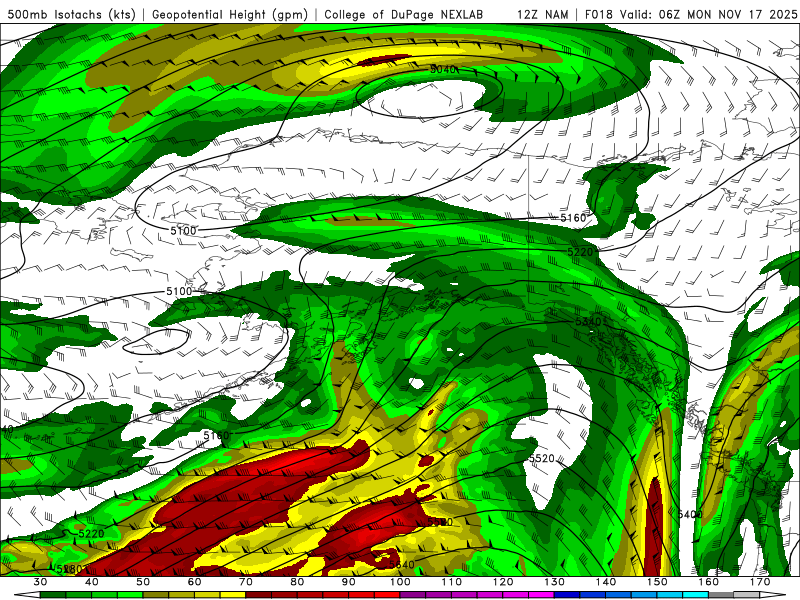This screenshot has height=600, width=800.
Task: Click the 150 kts value on color scale
Action: [657, 582]
